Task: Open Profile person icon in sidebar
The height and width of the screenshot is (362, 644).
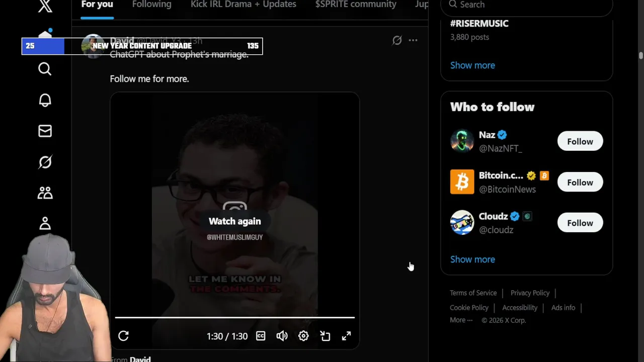Action: pos(45,224)
